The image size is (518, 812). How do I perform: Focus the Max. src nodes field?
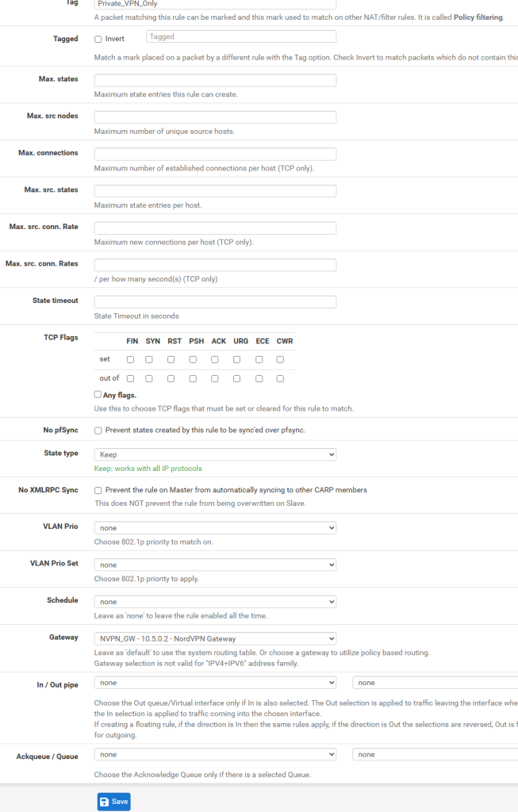[215, 117]
